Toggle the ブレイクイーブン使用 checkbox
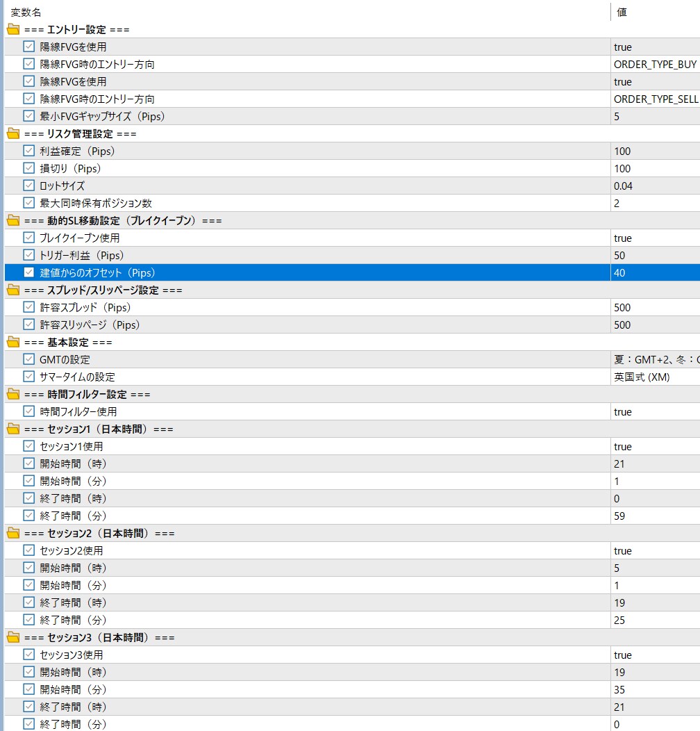This screenshot has height=731, width=700. [29, 238]
